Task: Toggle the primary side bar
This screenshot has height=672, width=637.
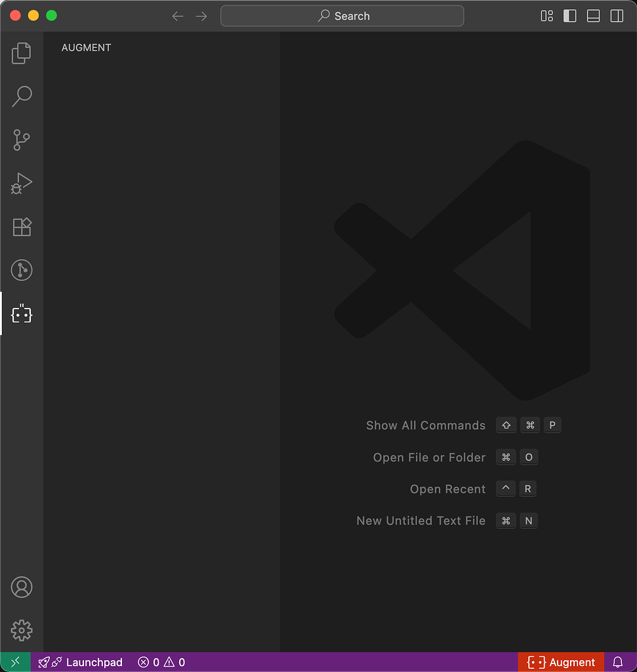Action: click(569, 16)
